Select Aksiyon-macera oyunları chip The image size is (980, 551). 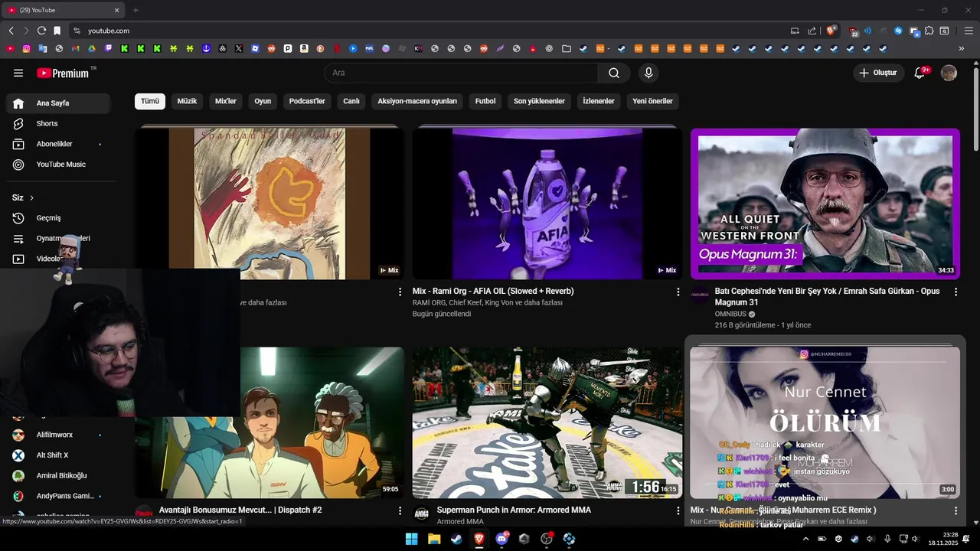point(417,101)
